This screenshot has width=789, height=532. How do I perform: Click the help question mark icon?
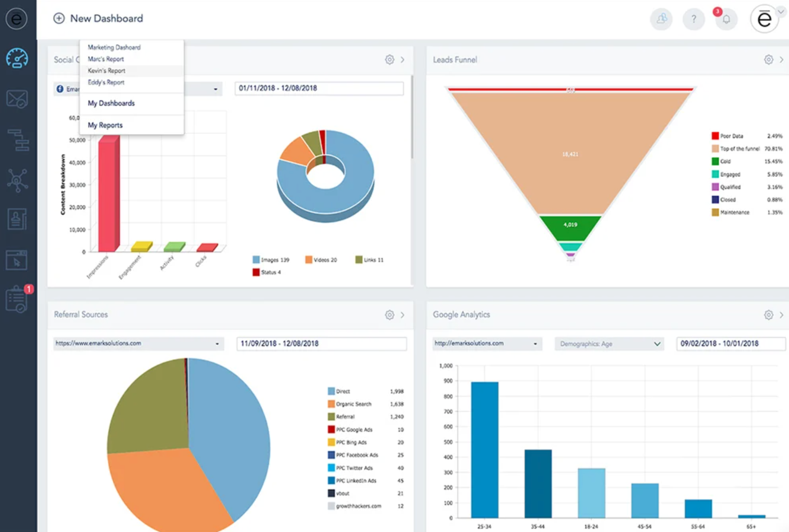[x=693, y=19]
